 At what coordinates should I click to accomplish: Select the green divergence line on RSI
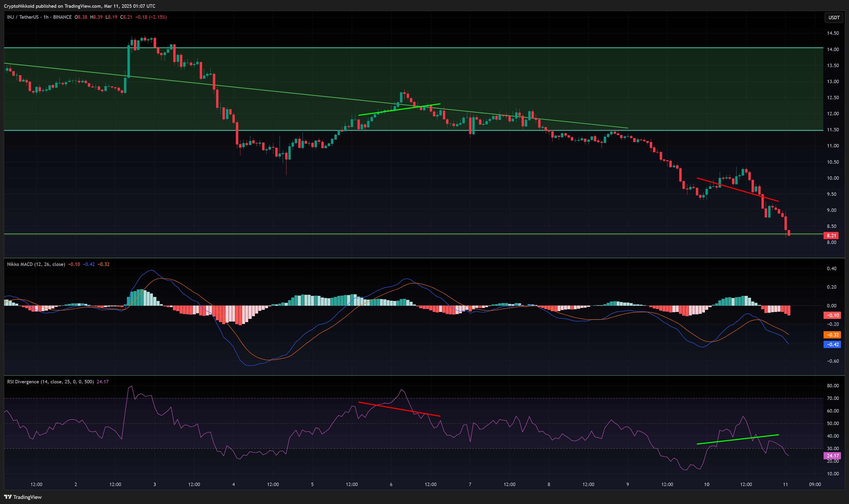[738, 439]
